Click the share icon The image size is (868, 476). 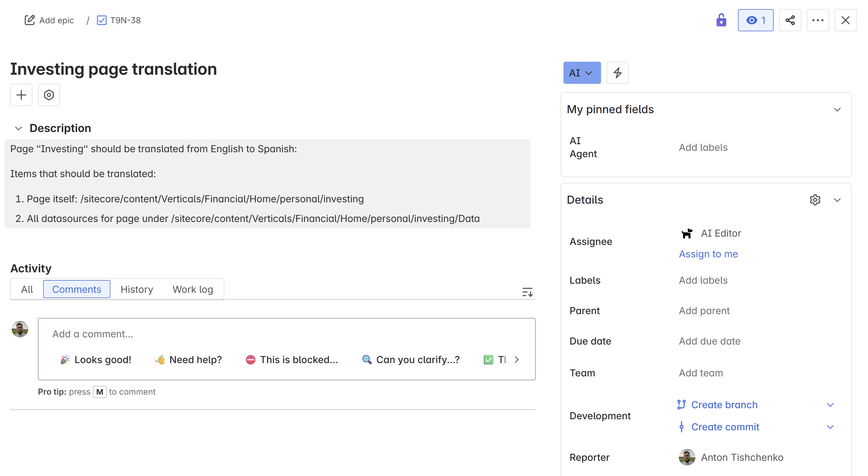click(x=790, y=20)
